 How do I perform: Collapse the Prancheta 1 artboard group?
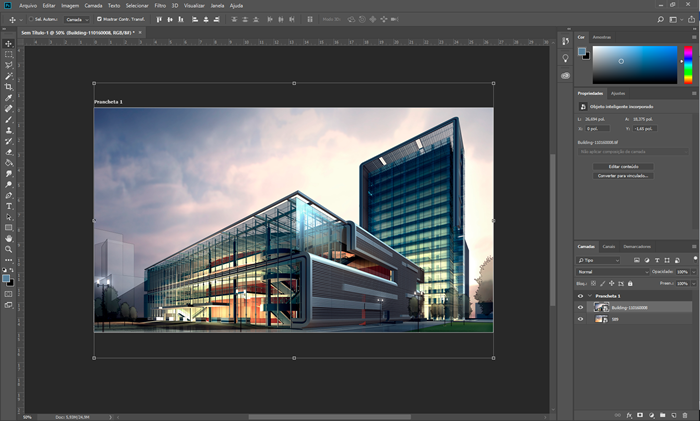[x=590, y=296]
